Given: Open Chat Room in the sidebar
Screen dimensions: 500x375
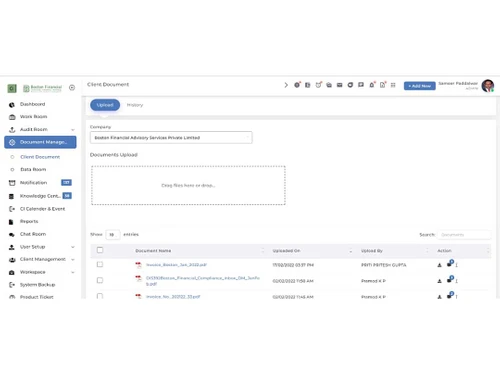Looking at the screenshot, I should [x=33, y=234].
